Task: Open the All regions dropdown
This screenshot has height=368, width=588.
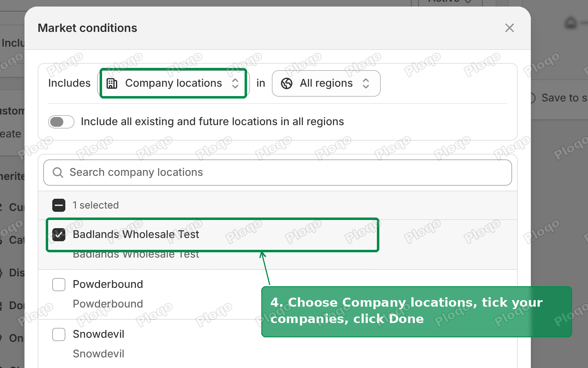Action: tap(326, 83)
